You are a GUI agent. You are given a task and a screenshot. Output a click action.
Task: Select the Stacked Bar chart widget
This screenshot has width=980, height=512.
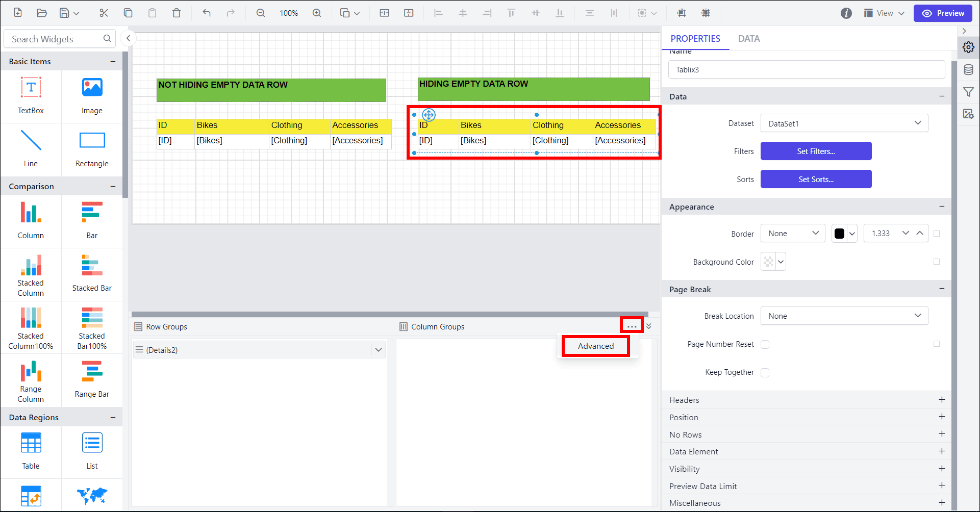pos(92,273)
